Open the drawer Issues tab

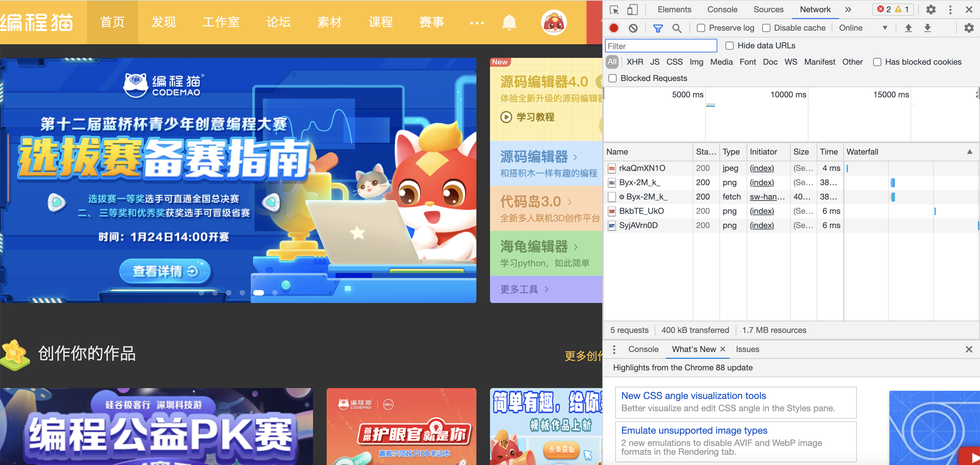[x=747, y=349]
